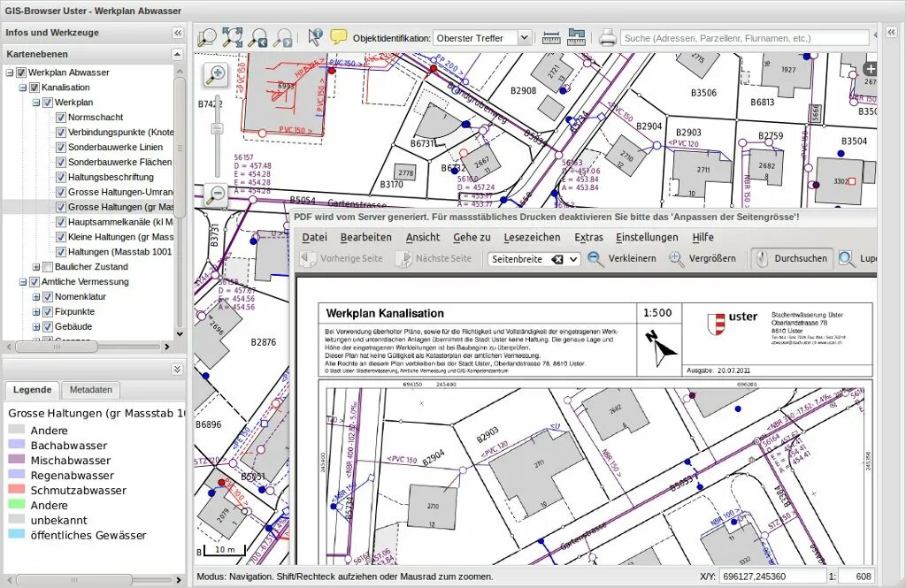
Task: Expand the Baulicher Zustand node
Action: 35,267
